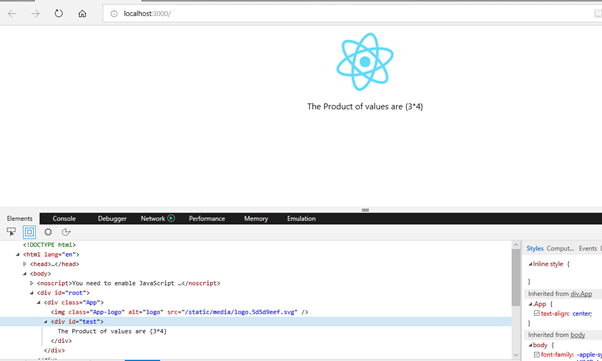Collapse the body style rule
This screenshot has height=361, width=602.
coord(530,345)
